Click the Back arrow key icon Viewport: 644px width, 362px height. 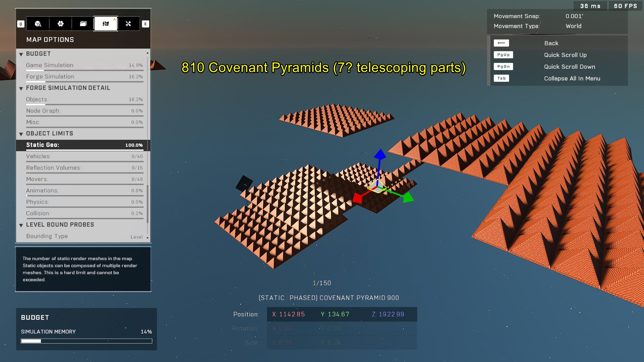coord(501,43)
